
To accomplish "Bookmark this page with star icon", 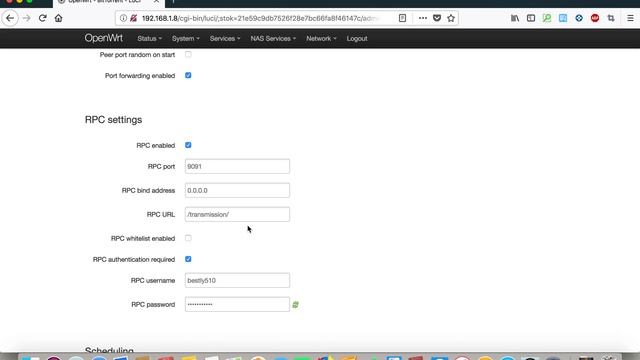I will pos(451,18).
